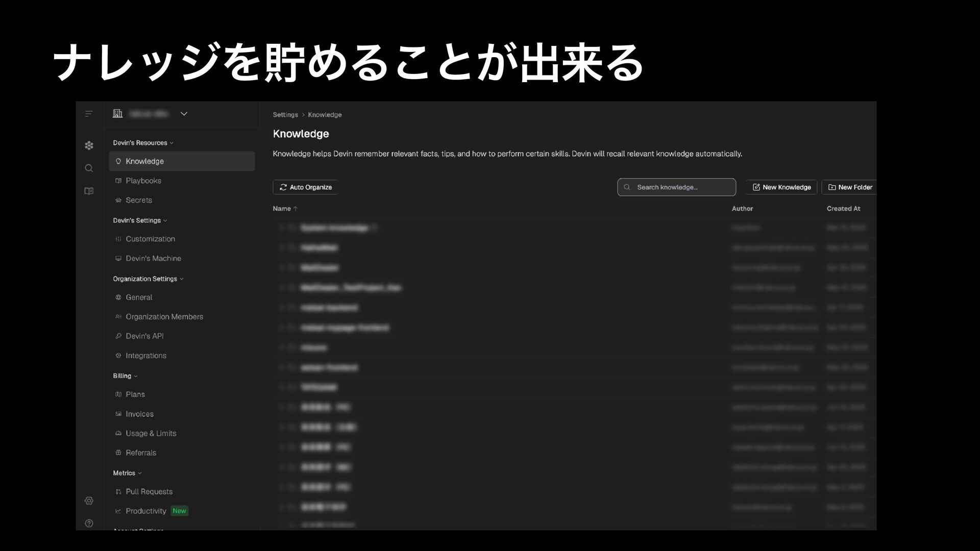Click the Invoices icon

[x=118, y=414]
